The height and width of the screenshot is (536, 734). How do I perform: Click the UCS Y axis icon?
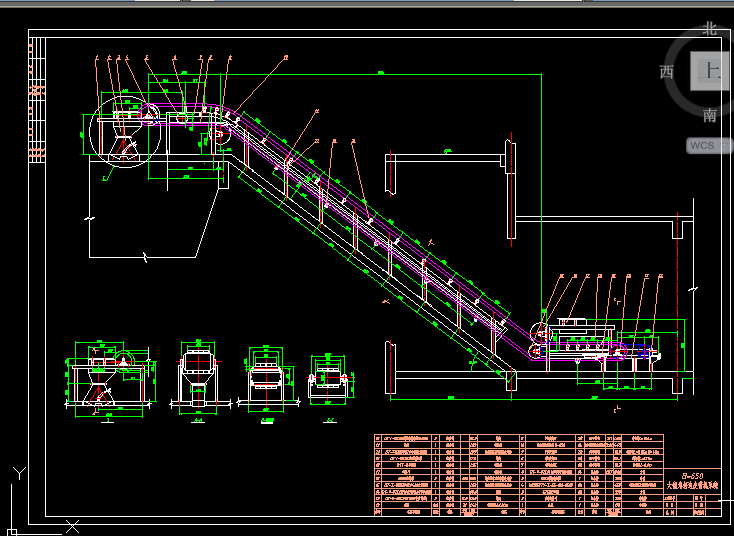click(x=19, y=473)
